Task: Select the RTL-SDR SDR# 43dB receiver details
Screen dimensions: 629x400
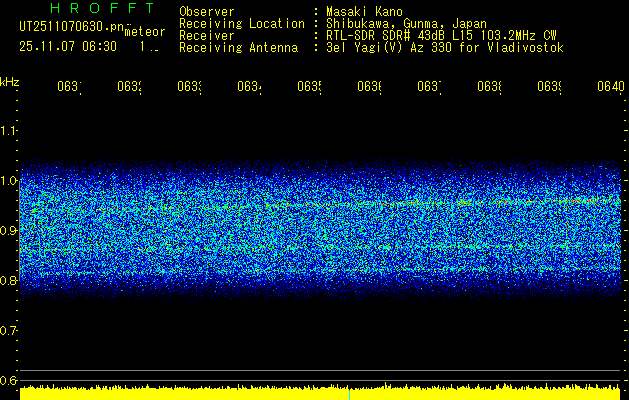Action: 441,36
